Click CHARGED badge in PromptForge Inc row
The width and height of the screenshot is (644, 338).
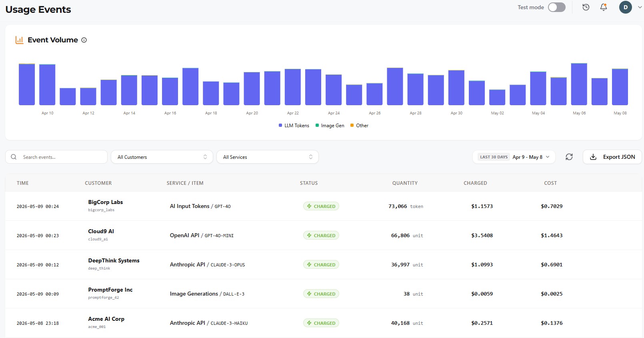pyautogui.click(x=321, y=294)
